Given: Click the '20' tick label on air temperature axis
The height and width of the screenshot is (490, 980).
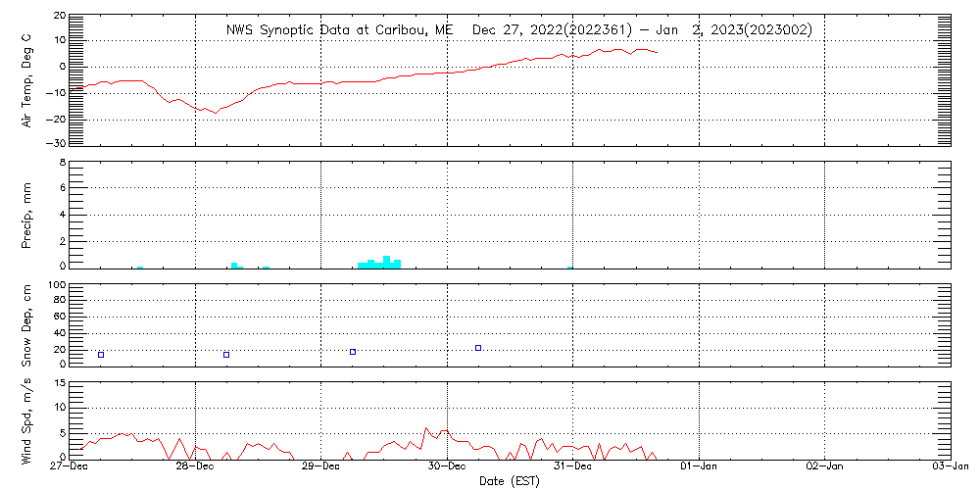Looking at the screenshot, I should [60, 15].
